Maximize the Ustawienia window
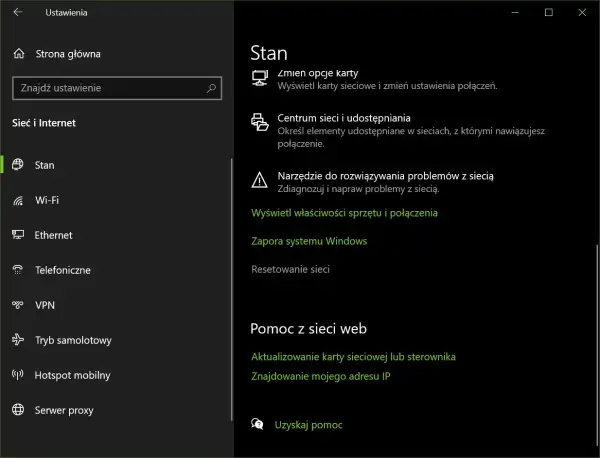Image resolution: width=600 pixels, height=458 pixels. [x=549, y=12]
